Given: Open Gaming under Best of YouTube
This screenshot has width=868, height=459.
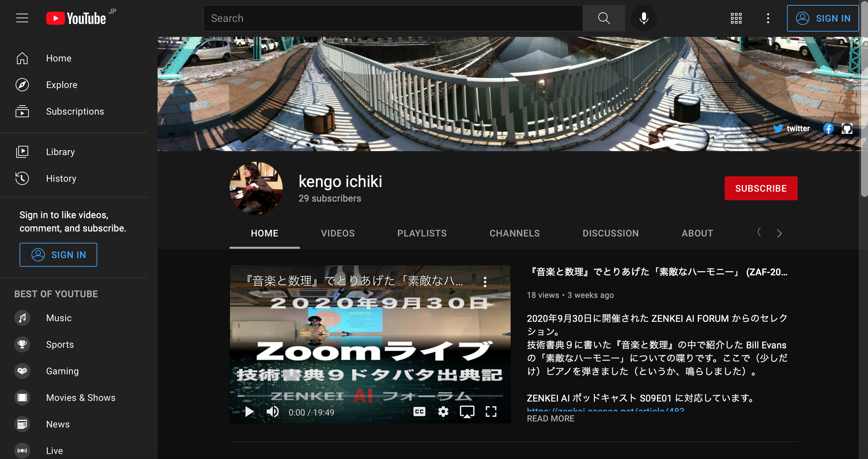Looking at the screenshot, I should 73,371.
